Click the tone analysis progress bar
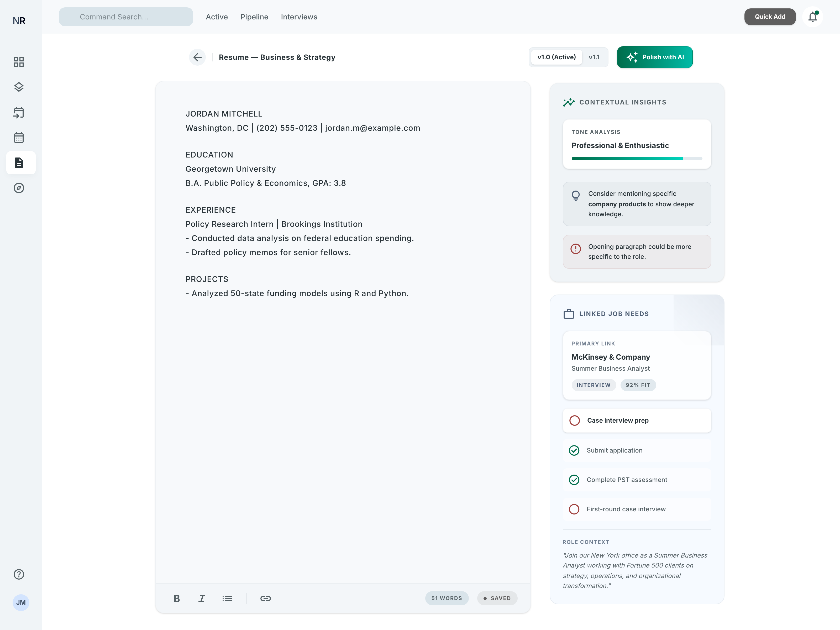 [637, 158]
